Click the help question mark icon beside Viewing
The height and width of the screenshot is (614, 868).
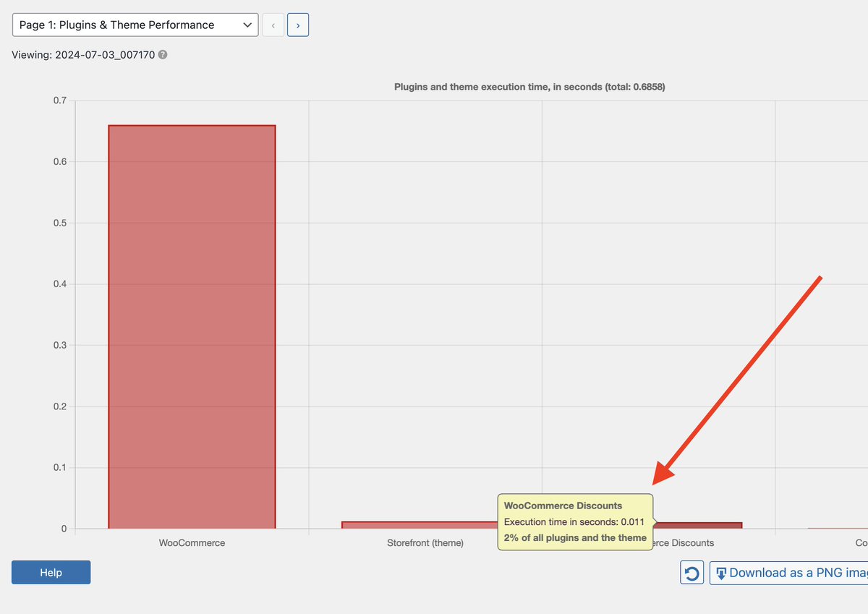point(163,54)
